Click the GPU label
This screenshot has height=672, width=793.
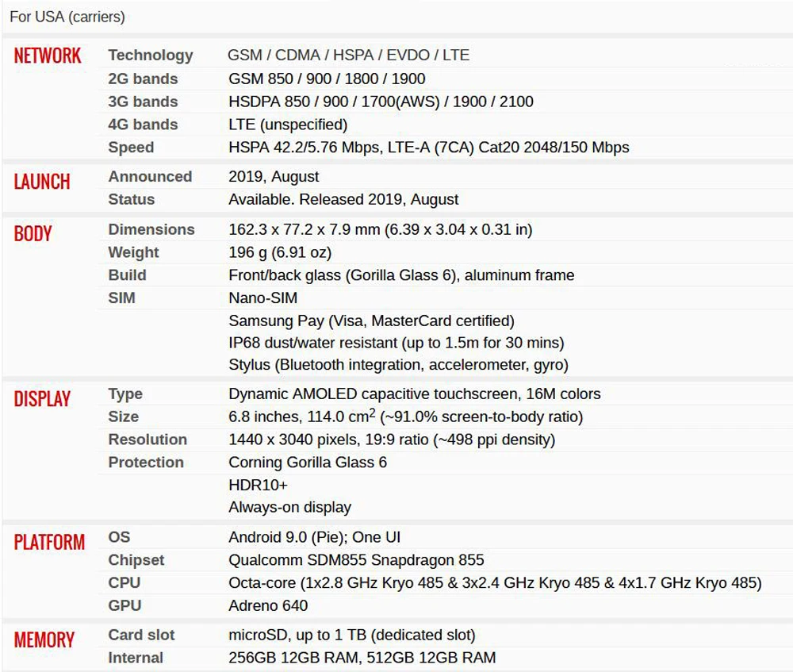[x=125, y=605]
